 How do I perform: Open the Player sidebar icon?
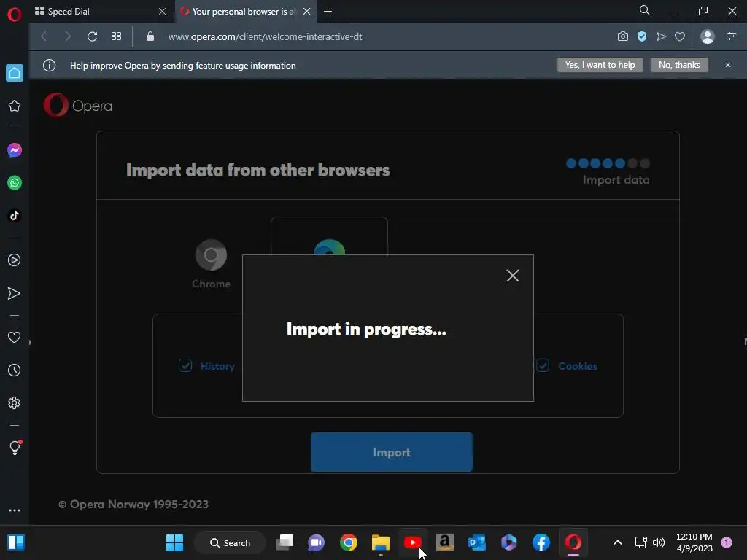pos(15,260)
